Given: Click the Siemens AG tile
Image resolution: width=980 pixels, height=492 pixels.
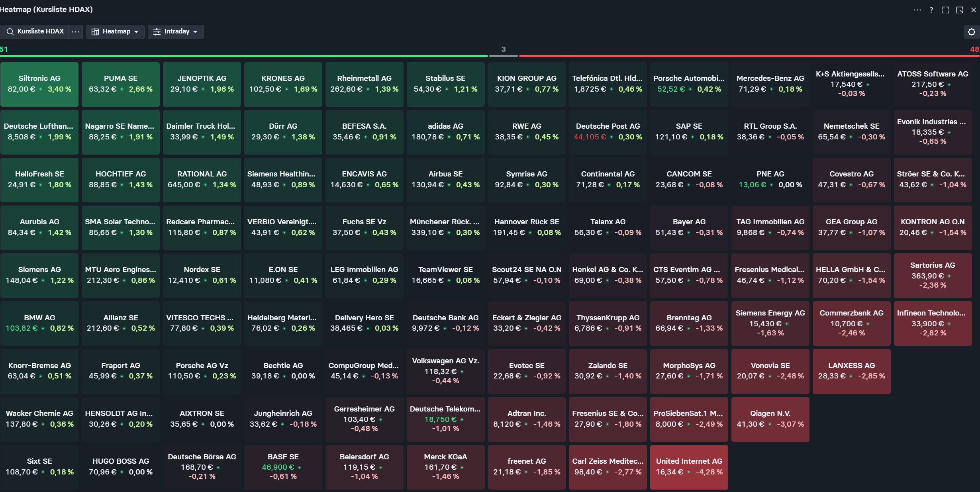Looking at the screenshot, I should [x=39, y=275].
